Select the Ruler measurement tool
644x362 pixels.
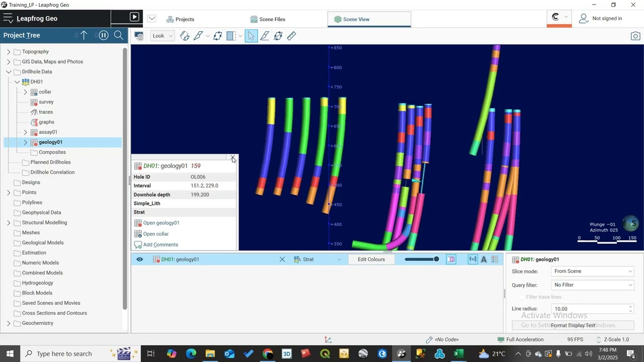coord(291,36)
